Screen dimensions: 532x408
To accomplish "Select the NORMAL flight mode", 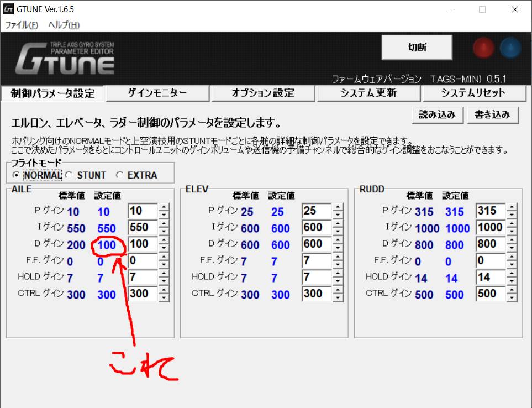I will (38, 175).
